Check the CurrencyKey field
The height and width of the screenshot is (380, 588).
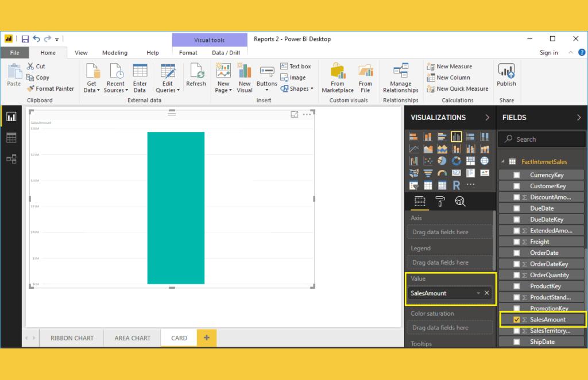click(516, 175)
